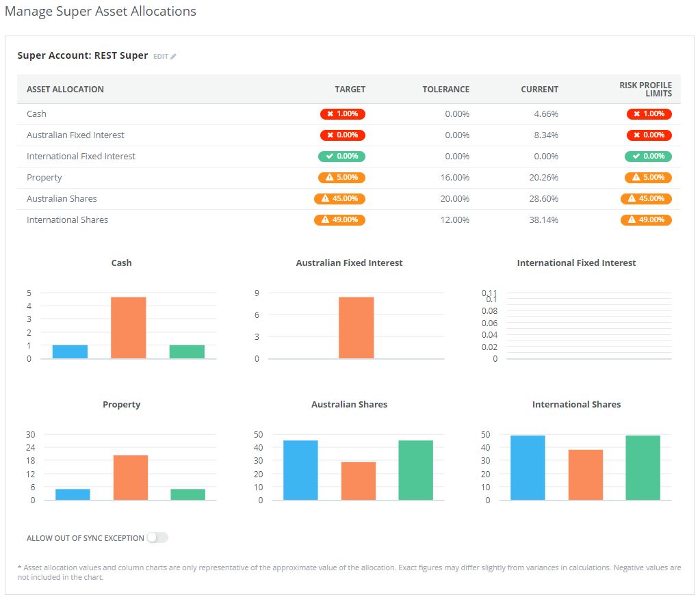Click International Shares risk profile limit 49.00% badge
The image size is (700, 601).
click(646, 220)
